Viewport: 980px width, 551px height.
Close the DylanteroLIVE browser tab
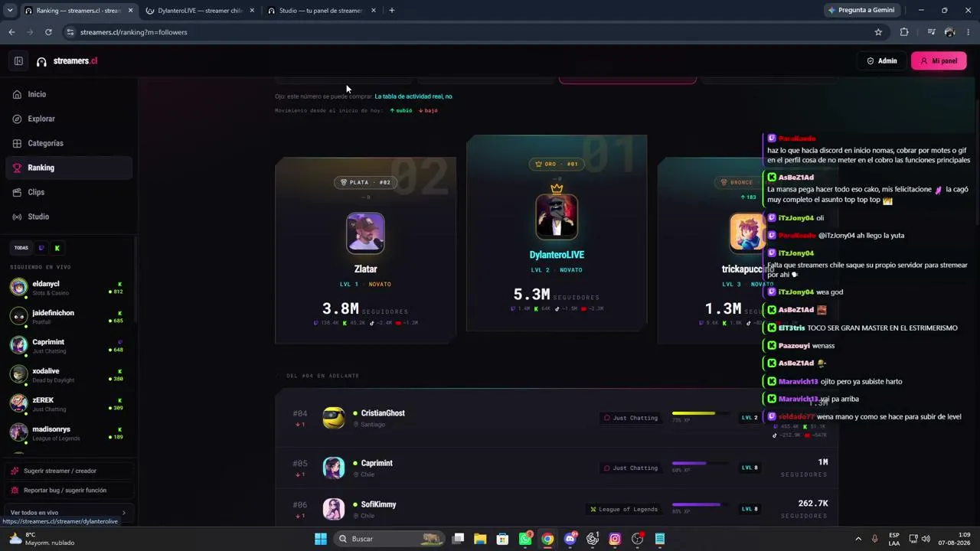pos(252,11)
